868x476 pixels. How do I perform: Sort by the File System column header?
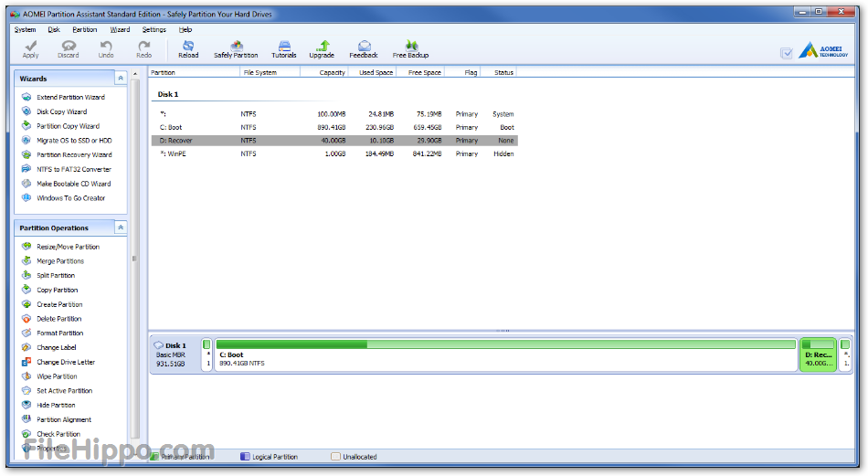pyautogui.click(x=270, y=72)
